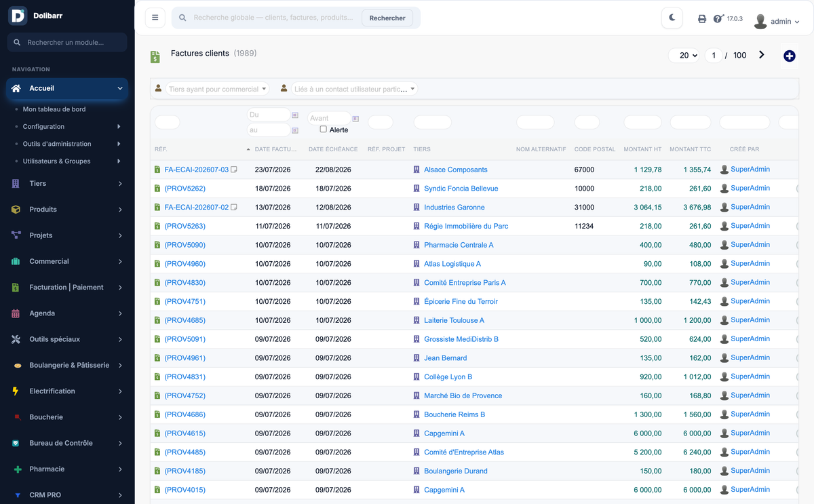Click the 'Factures clients' list icon
Screen dimensions: 814x504
pyautogui.click(x=155, y=57)
